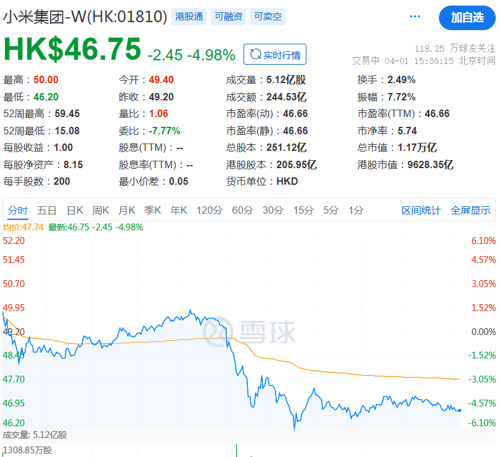Click the 换手 value 2.49%

(x=401, y=80)
